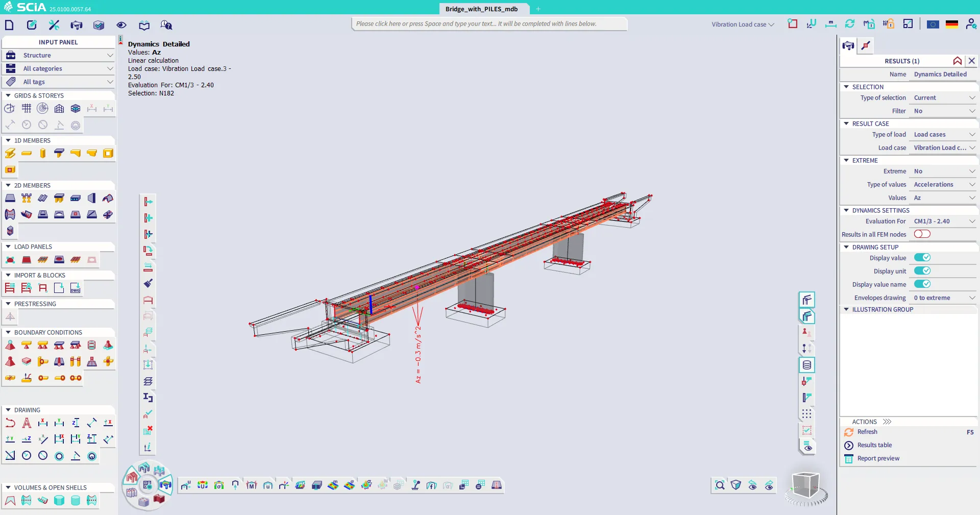Collapse the 'DYNAMICS SETTINGS' section
Image resolution: width=980 pixels, height=515 pixels.
(846, 210)
